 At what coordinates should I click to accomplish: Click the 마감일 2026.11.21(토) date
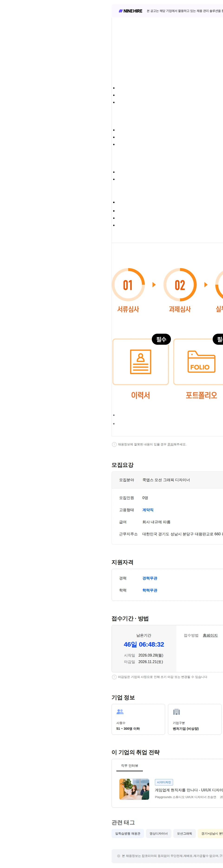pyautogui.click(x=151, y=662)
